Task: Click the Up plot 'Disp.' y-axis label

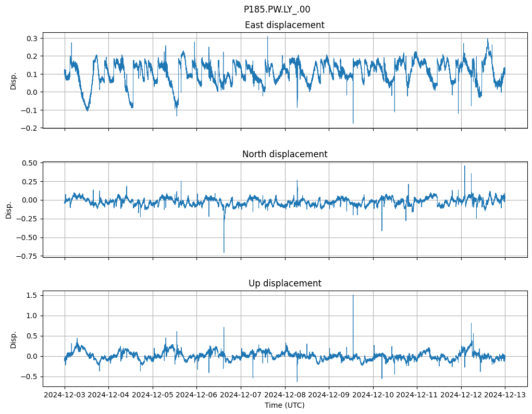Action: point(14,338)
